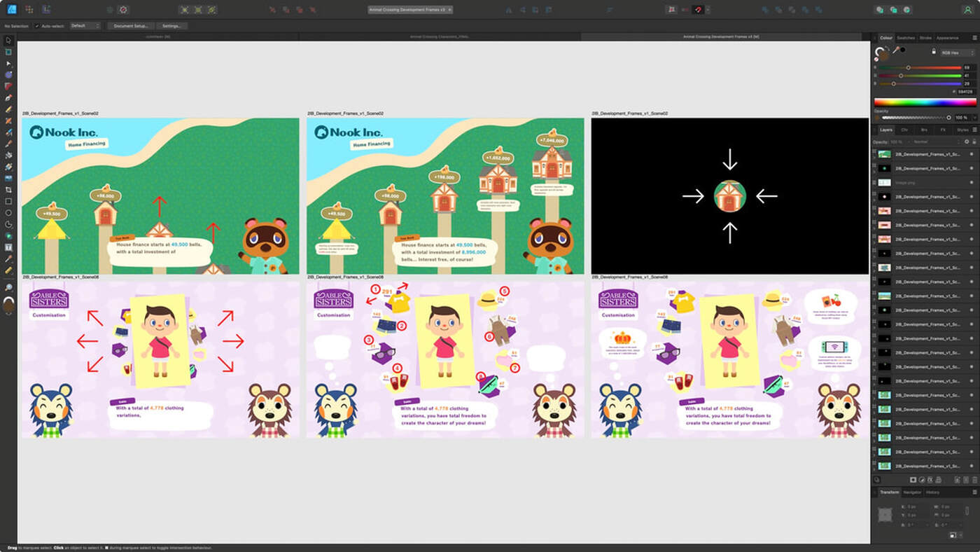Screen dimensions: 980x552
Task: Select the black artboard with white arrows
Action: pos(730,196)
